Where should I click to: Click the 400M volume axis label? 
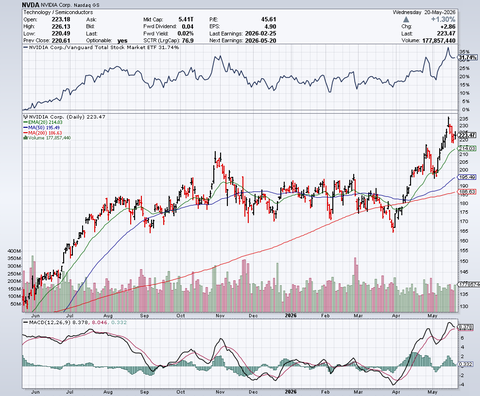click(14, 251)
